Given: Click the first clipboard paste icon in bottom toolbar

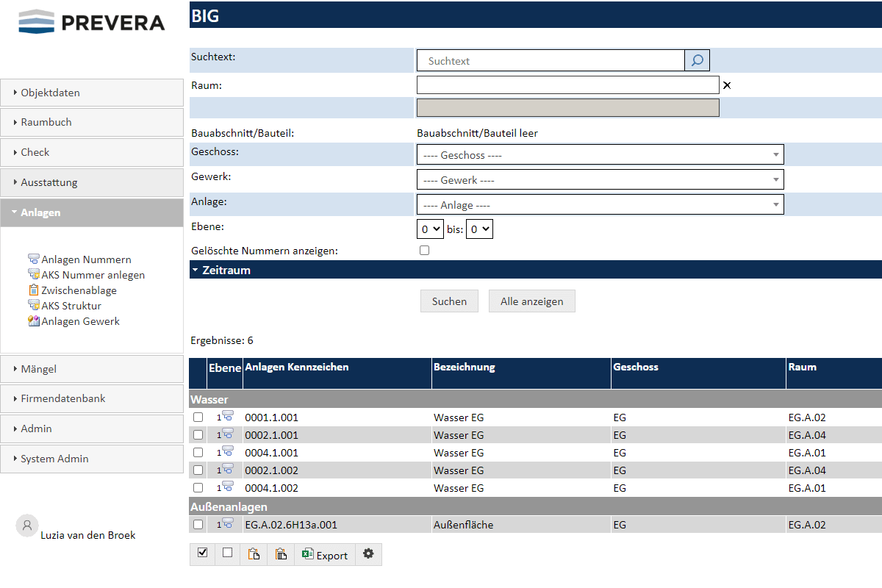Looking at the screenshot, I should pyautogui.click(x=254, y=554).
